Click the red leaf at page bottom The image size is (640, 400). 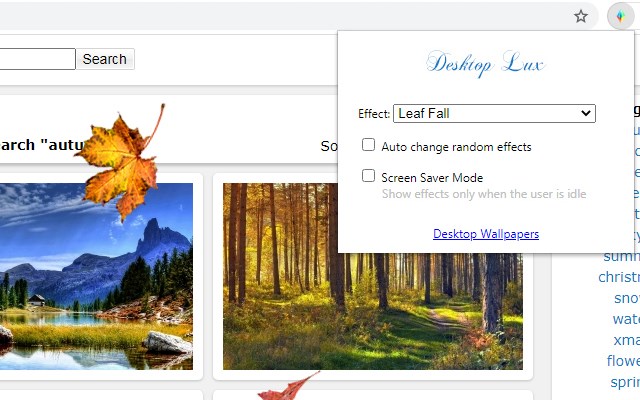(x=289, y=387)
